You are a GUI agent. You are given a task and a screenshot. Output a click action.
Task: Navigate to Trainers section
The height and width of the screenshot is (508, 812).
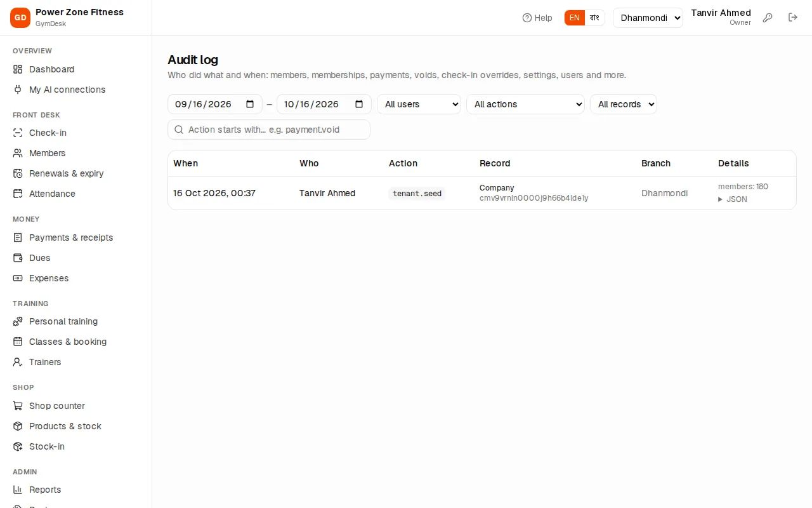pos(45,362)
